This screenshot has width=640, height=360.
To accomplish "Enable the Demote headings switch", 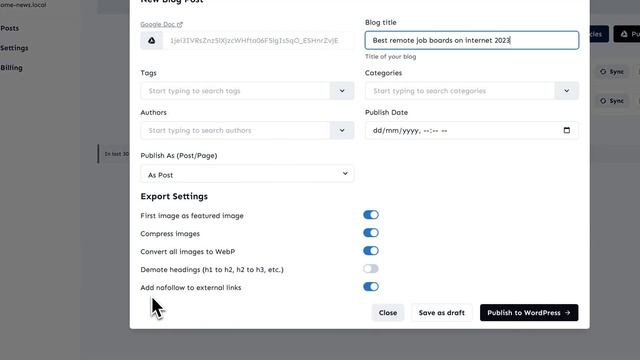I will coord(371,269).
